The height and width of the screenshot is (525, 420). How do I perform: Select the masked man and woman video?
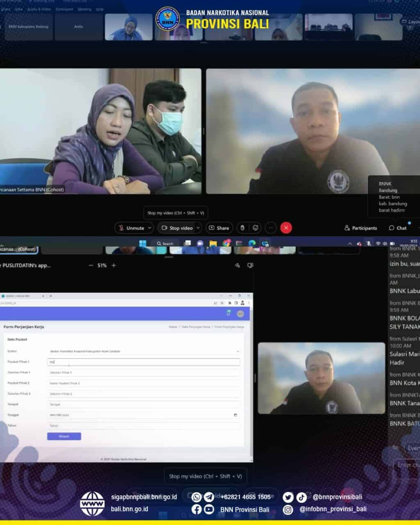pyautogui.click(x=100, y=131)
